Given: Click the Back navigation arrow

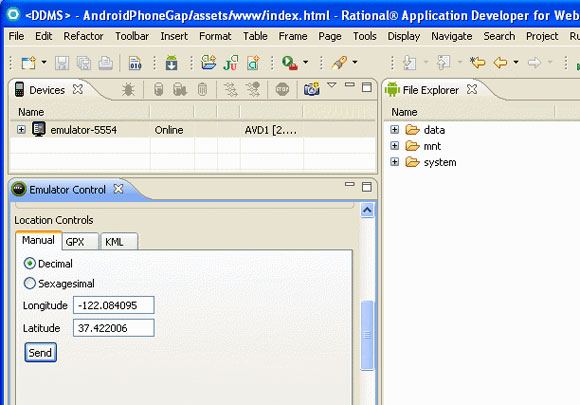Looking at the screenshot, I should click(500, 63).
